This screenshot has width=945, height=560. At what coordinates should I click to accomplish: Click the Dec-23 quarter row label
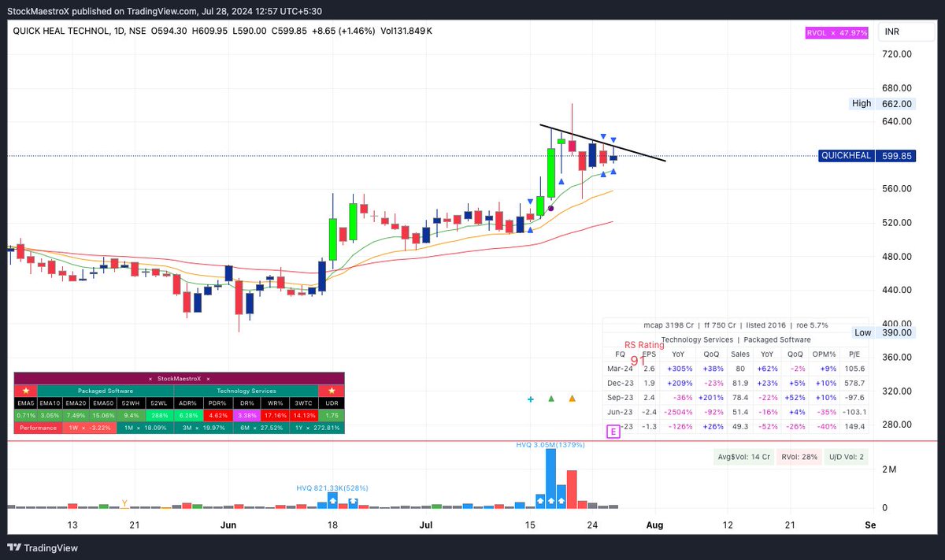tap(621, 383)
